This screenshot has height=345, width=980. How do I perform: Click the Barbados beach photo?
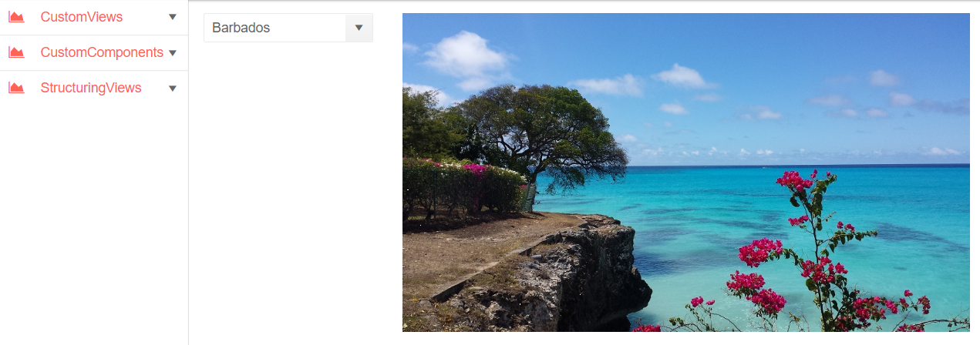point(685,172)
